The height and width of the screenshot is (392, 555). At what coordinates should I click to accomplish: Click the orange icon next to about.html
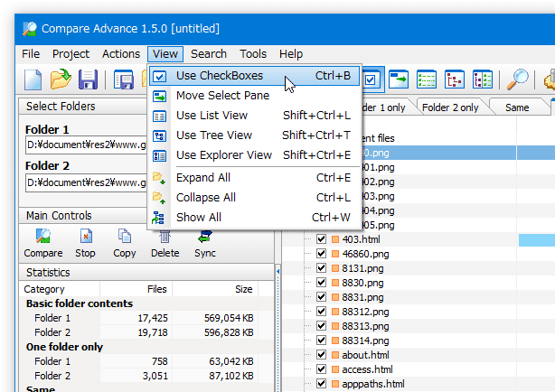click(x=335, y=355)
